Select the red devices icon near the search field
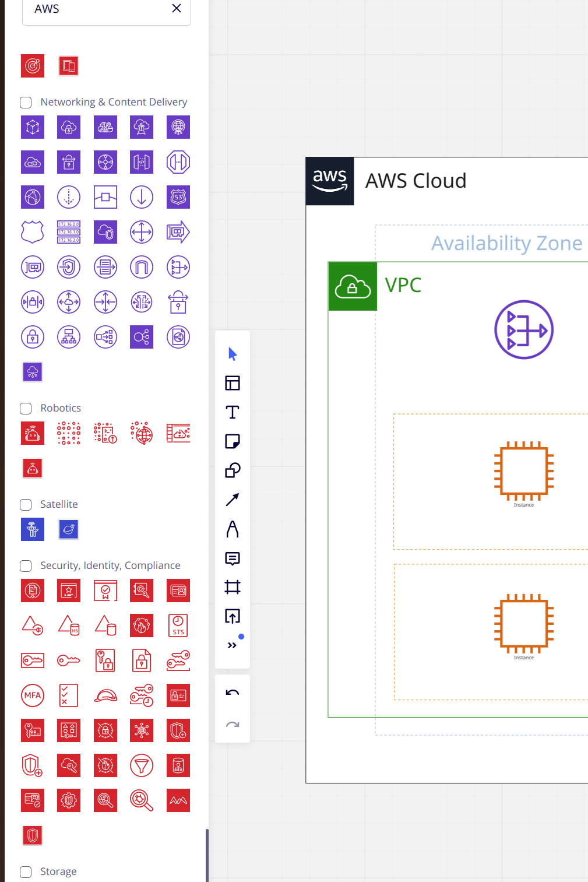 point(69,66)
